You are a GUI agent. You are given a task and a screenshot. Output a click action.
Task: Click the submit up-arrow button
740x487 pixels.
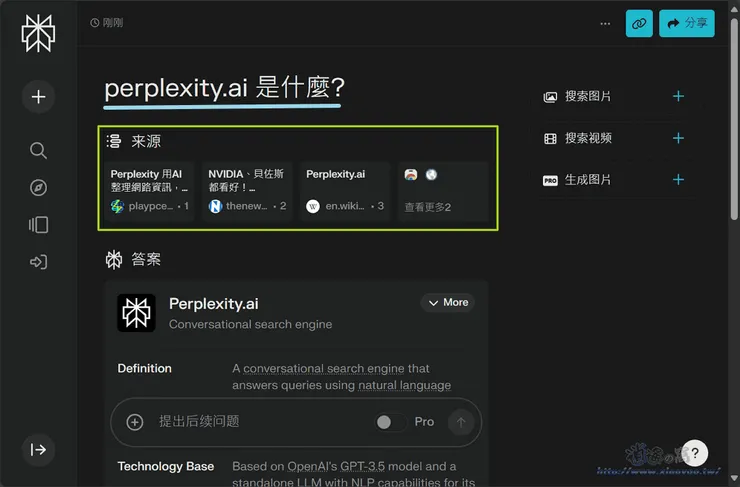461,422
